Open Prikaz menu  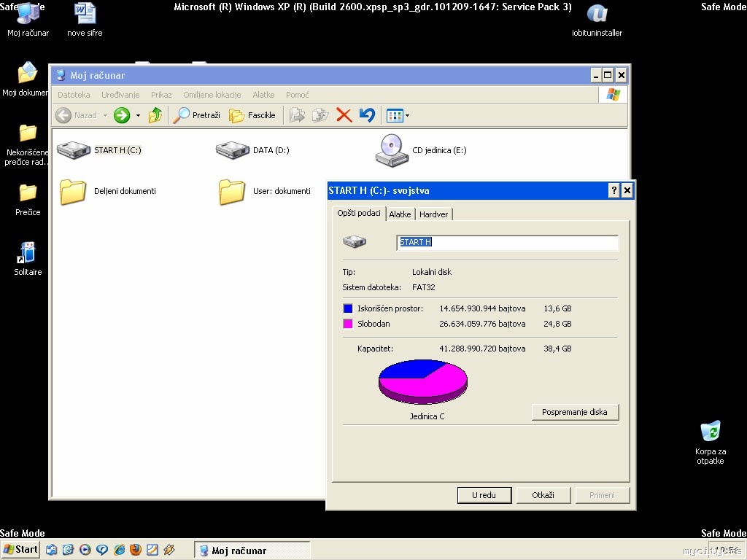[x=161, y=95]
